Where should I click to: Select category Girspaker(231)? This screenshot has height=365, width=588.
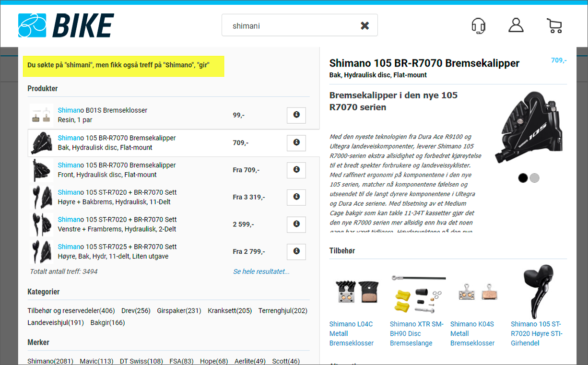pyautogui.click(x=179, y=311)
